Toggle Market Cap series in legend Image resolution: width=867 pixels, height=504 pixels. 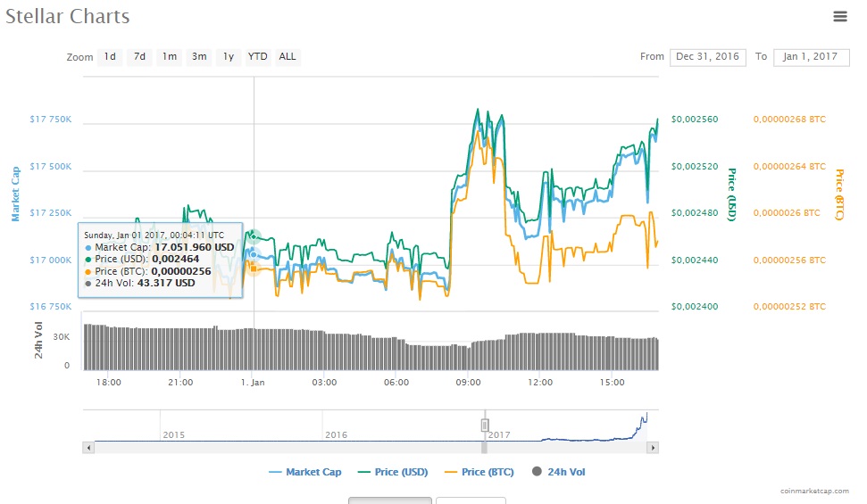(304, 472)
